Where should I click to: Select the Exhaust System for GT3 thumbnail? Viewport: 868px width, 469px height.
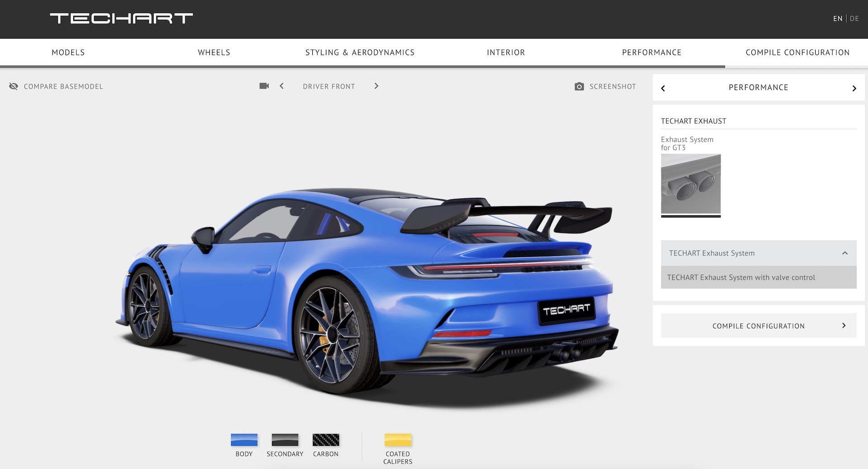tap(690, 184)
